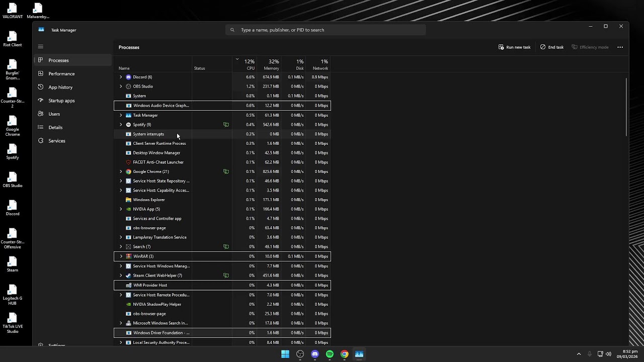Select the WMI Provider Host process row
Screen dimensions: 644x362
click(x=222, y=285)
